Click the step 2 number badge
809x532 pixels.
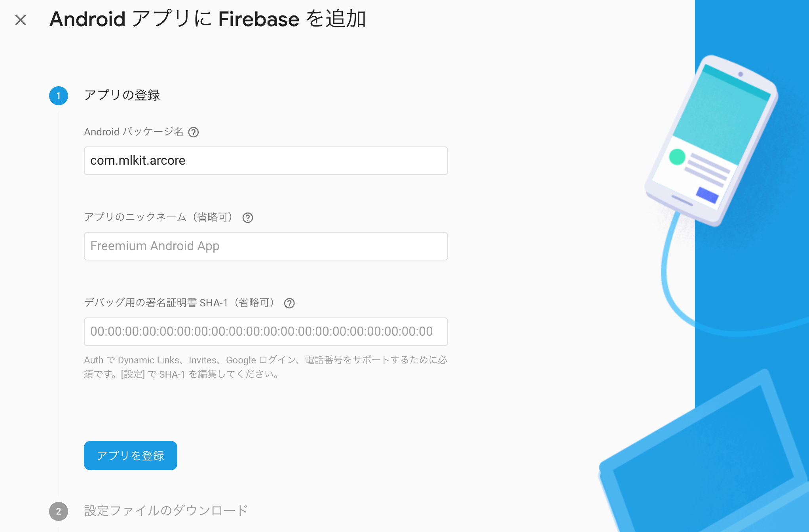[x=58, y=511]
